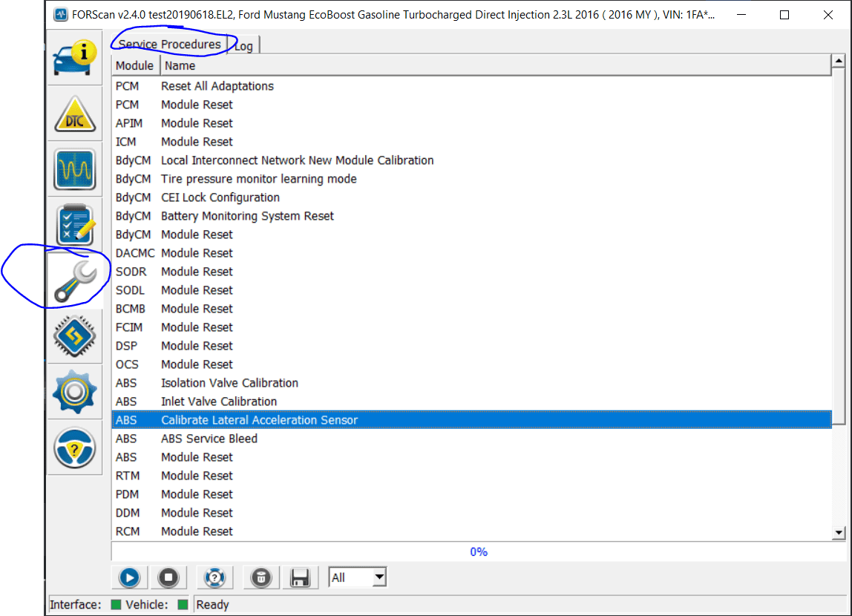Sort list by Name column header
This screenshot has height=616, width=852.
point(496,66)
